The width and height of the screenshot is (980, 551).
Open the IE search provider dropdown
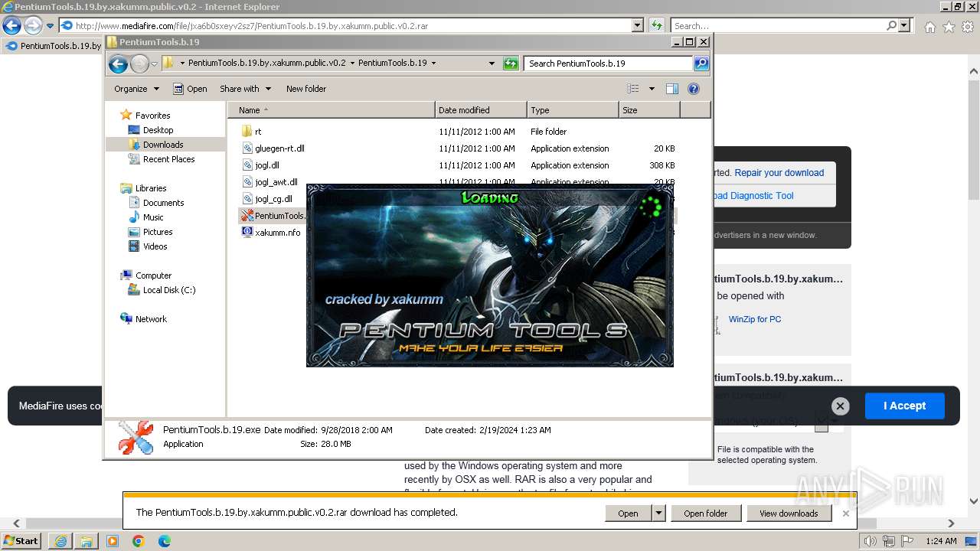click(x=905, y=26)
